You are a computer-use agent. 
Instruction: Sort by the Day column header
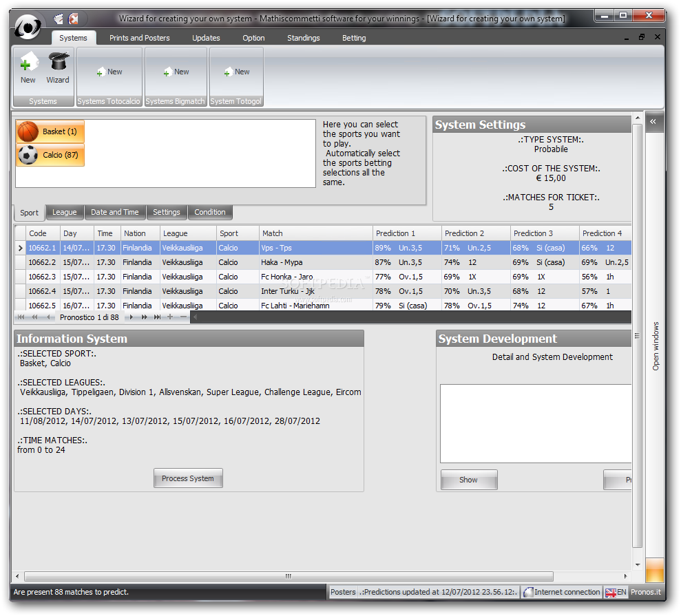[77, 233]
